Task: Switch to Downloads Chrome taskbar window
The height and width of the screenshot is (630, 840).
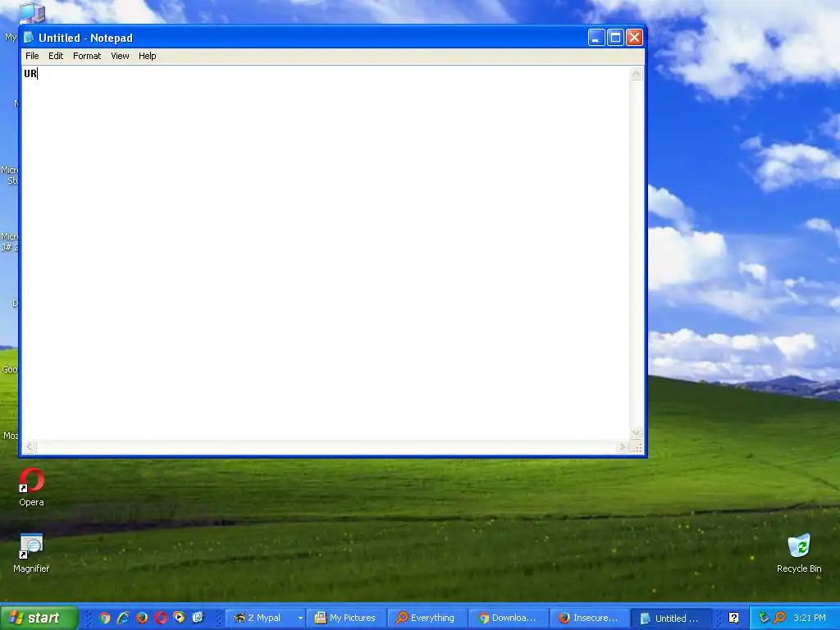Action: [509, 618]
